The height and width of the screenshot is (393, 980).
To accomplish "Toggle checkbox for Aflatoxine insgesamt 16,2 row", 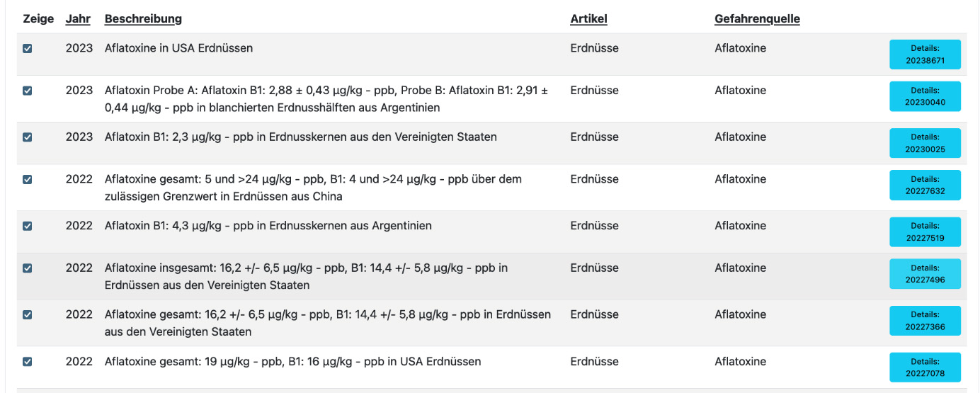I will [28, 268].
